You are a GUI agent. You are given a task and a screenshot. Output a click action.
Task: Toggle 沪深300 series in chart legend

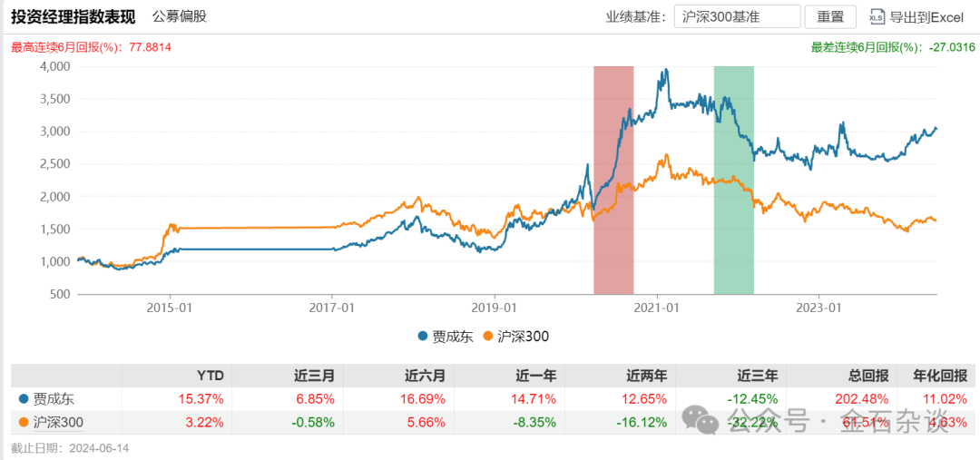point(515,337)
